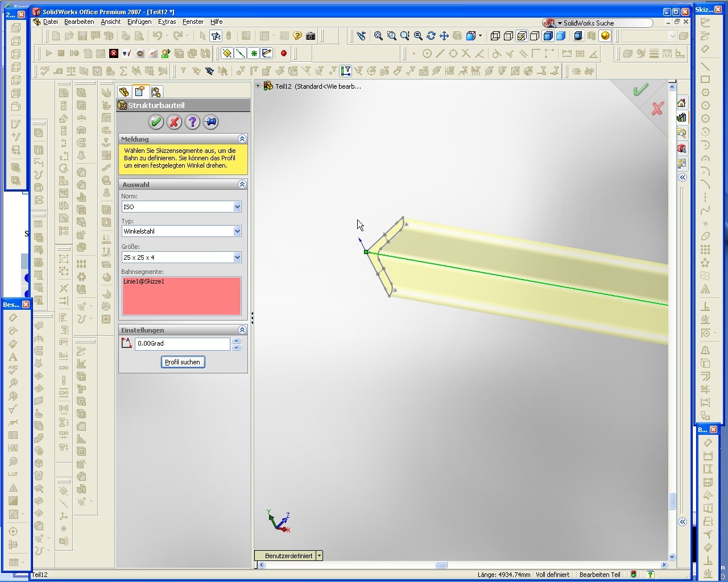Open the Norm dropdown showing ISO
728x582 pixels.
237,207
